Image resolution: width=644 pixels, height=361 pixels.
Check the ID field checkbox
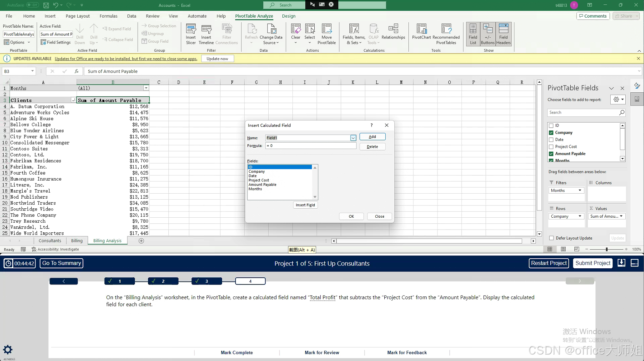coord(551,126)
